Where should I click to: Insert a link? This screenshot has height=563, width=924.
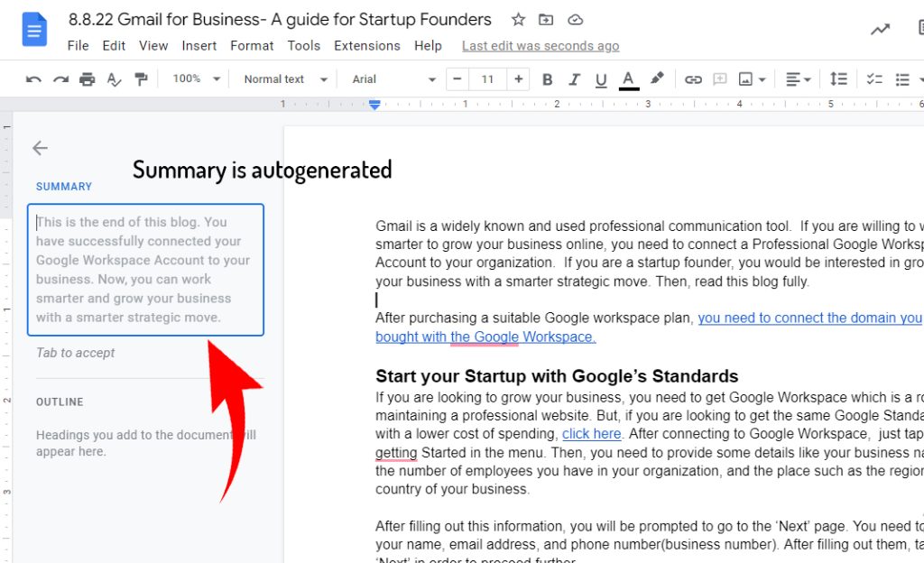(x=693, y=78)
